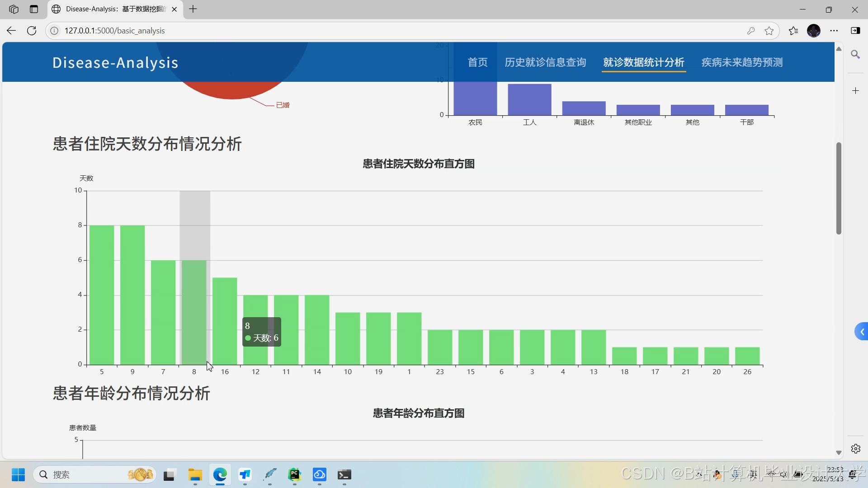Click the page refresh icon

tap(32, 30)
